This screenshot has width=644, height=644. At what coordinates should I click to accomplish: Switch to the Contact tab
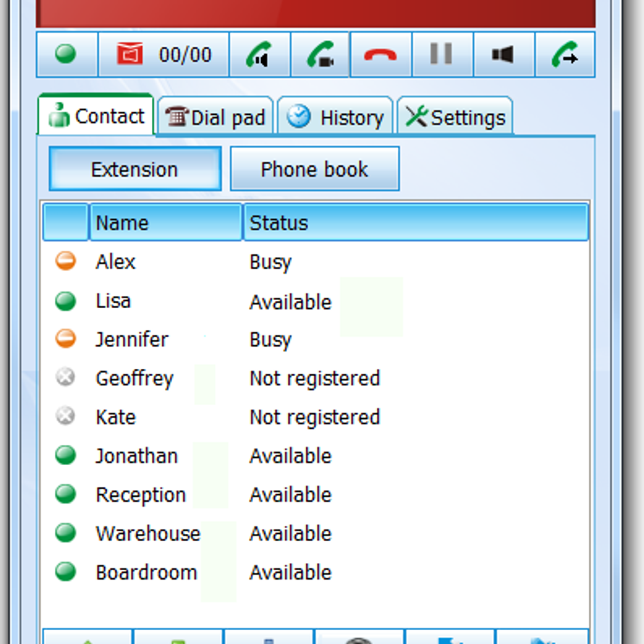coord(96,116)
